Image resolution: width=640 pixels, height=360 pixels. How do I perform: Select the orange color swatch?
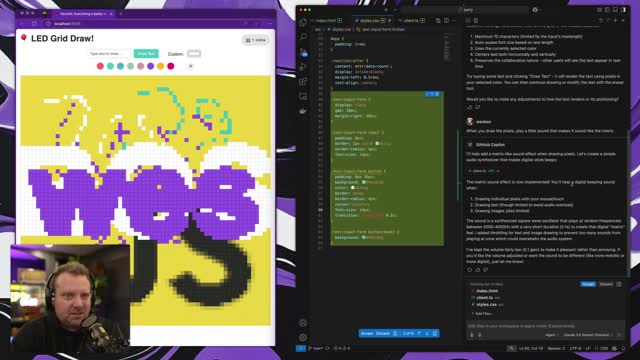[161, 66]
